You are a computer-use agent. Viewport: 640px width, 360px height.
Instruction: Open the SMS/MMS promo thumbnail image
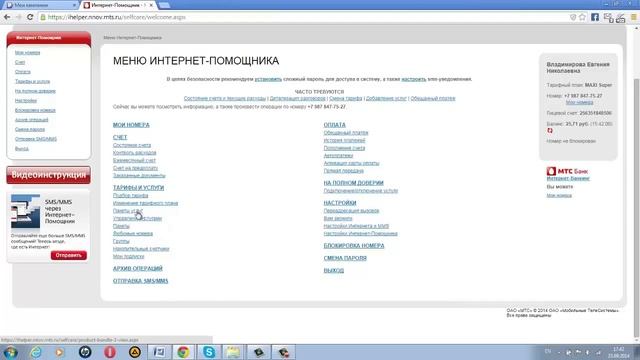click(25, 211)
